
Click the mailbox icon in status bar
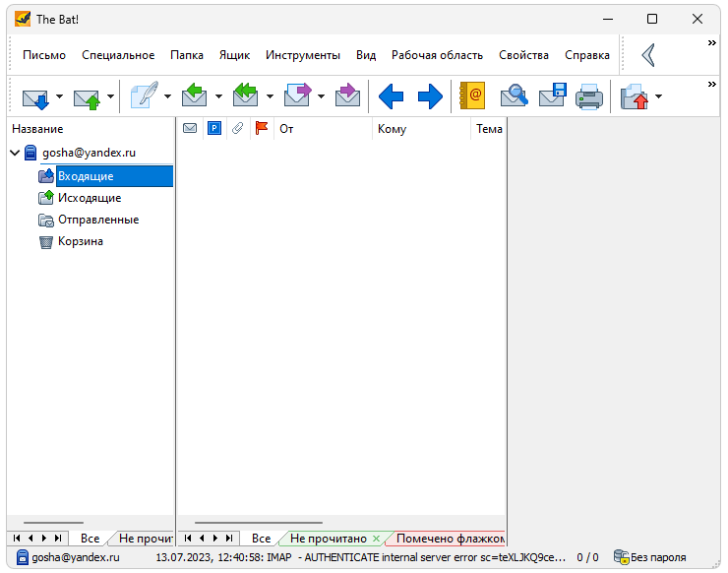pos(23,556)
